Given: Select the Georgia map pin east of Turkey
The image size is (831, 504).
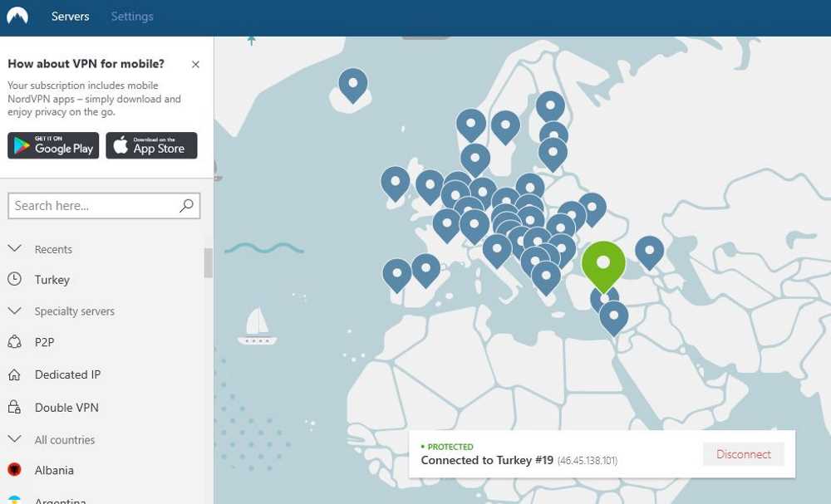Looking at the screenshot, I should [649, 253].
